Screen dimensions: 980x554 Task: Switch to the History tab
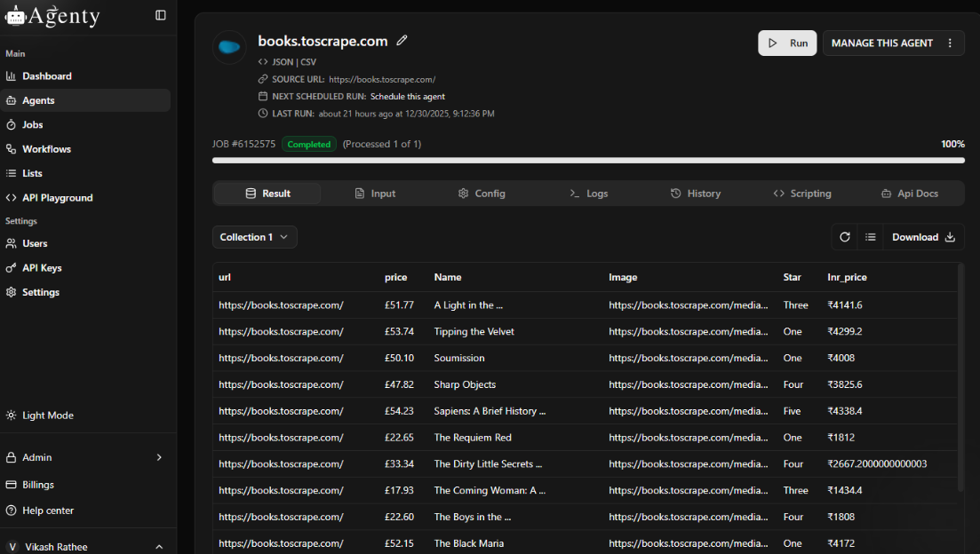click(x=696, y=194)
